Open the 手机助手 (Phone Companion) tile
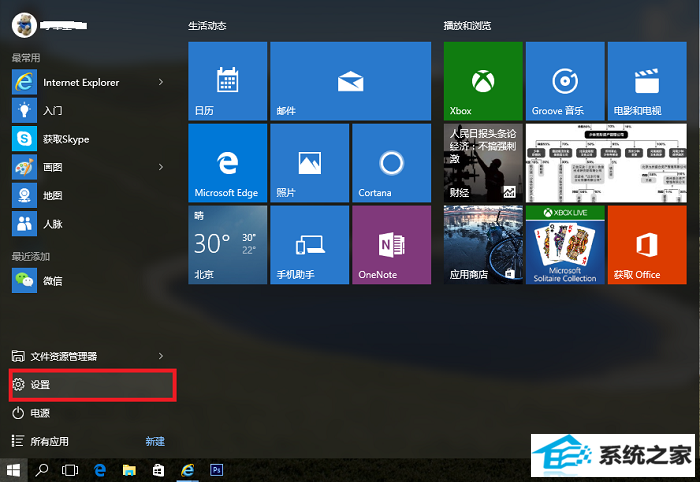The image size is (700, 482). coord(309,245)
